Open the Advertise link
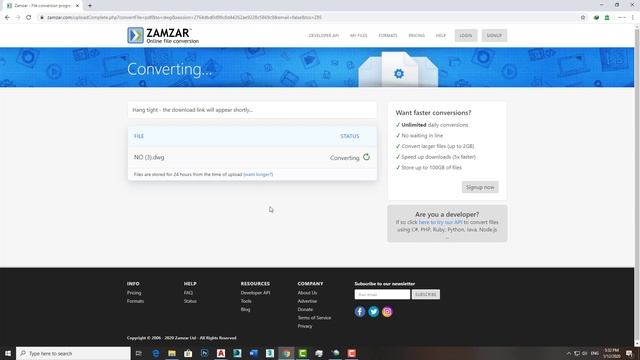The width and height of the screenshot is (640, 360). click(307, 301)
